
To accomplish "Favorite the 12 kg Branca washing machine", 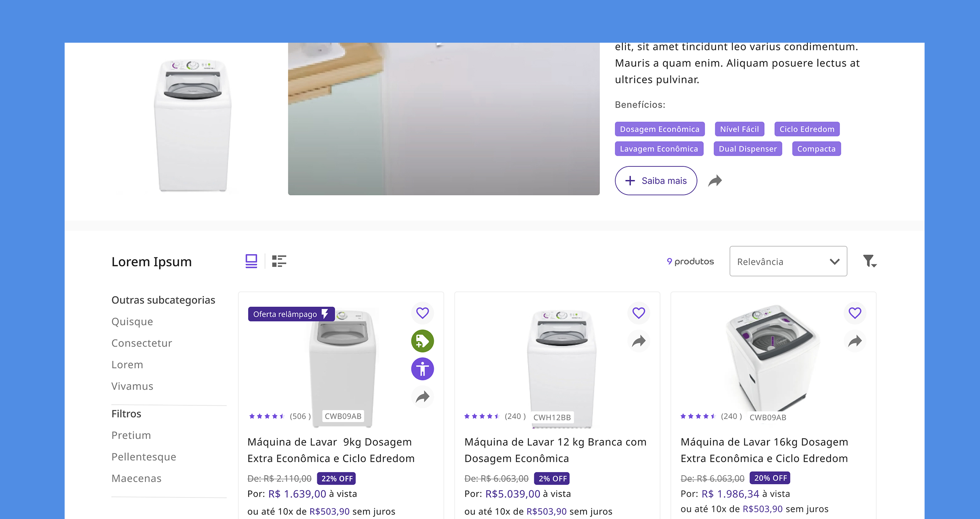I will [x=638, y=313].
